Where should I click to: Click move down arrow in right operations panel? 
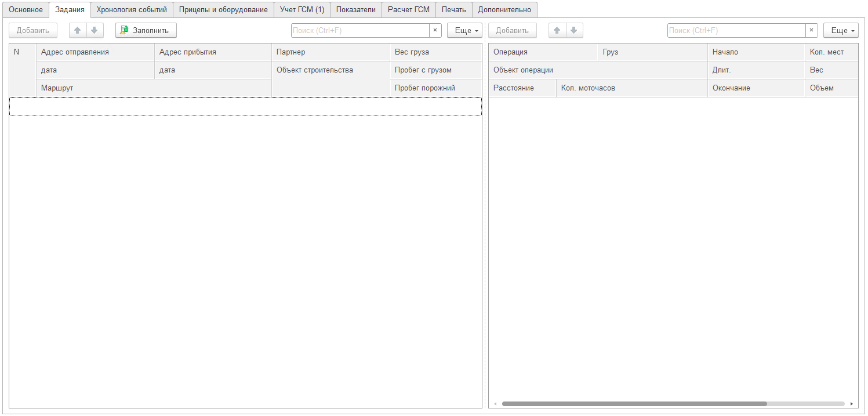(x=573, y=30)
